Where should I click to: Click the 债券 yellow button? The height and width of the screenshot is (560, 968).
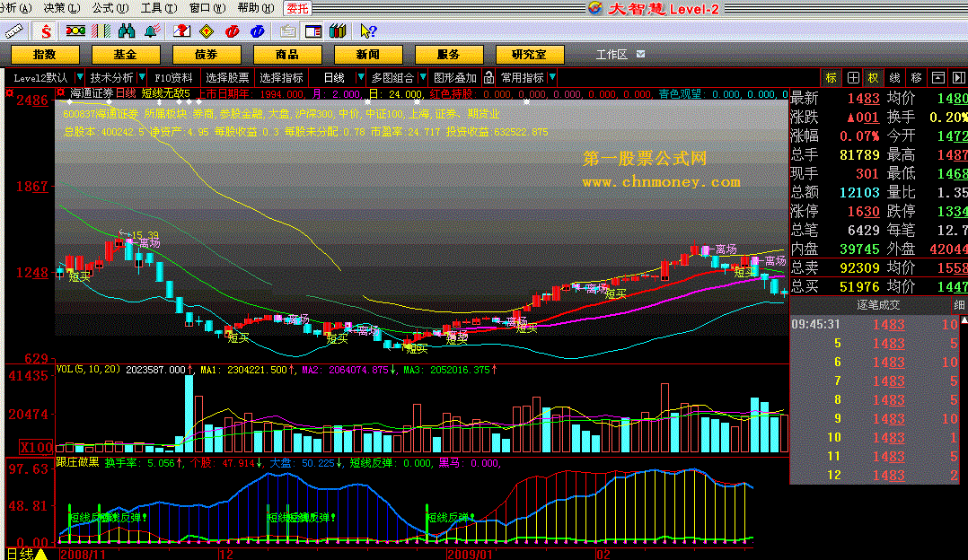[207, 54]
